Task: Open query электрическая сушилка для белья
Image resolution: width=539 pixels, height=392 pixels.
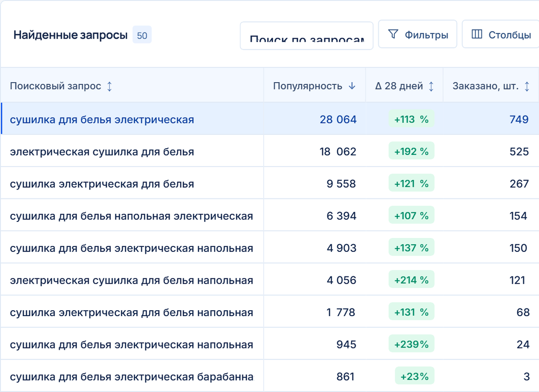Action: click(x=102, y=152)
